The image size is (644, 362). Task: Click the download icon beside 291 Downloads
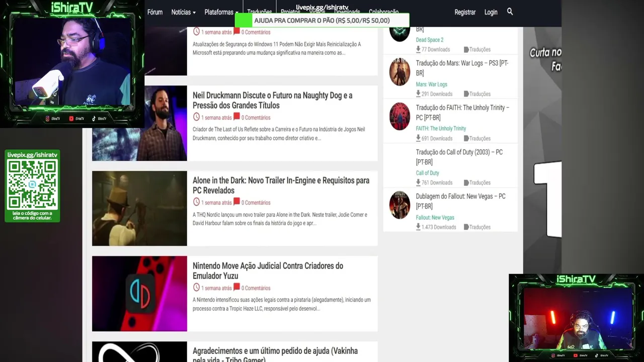pos(418,94)
